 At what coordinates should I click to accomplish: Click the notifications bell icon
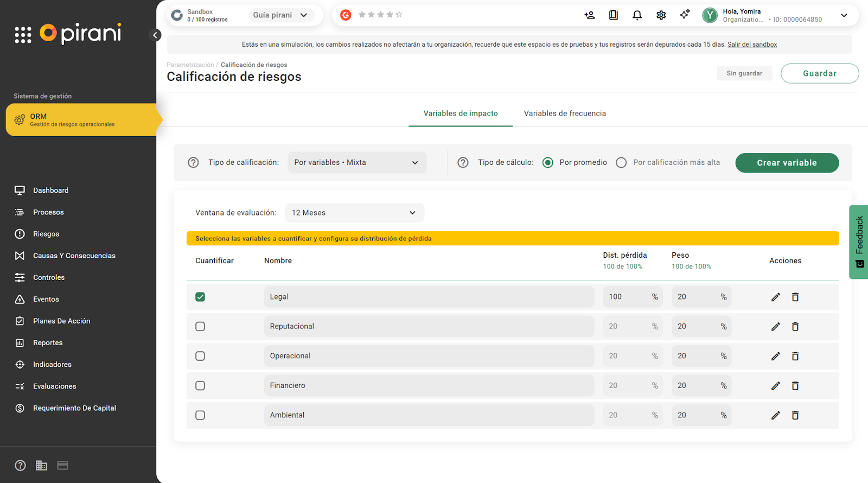637,15
